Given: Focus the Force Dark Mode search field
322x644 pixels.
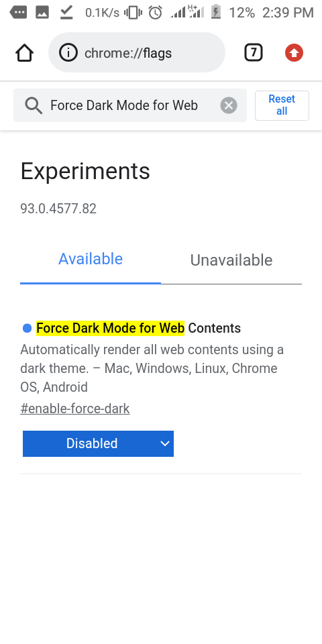Looking at the screenshot, I should click(130, 105).
